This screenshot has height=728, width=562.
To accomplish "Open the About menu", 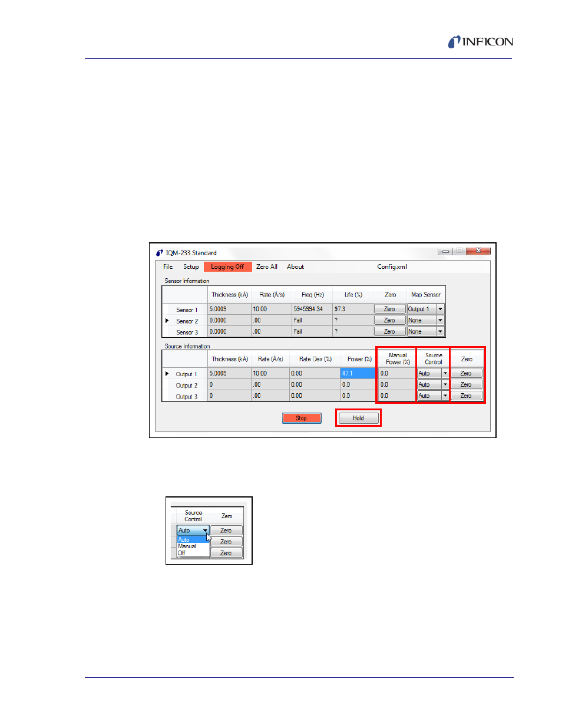I will click(x=295, y=266).
